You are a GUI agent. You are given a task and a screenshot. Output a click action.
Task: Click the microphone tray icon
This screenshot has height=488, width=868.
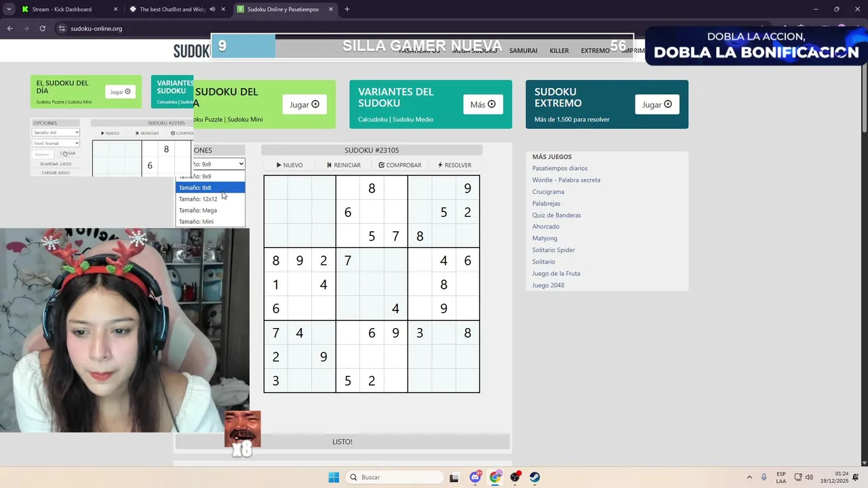pos(764,477)
